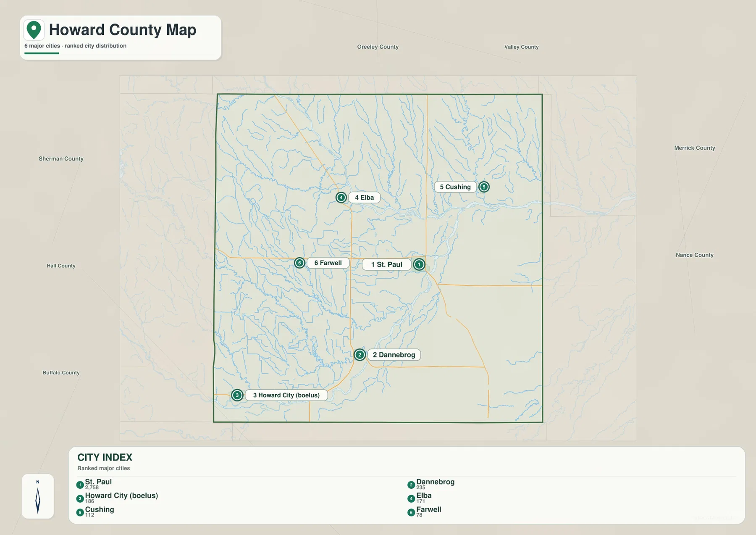Click the number 6 badge in City Index

tap(411, 513)
